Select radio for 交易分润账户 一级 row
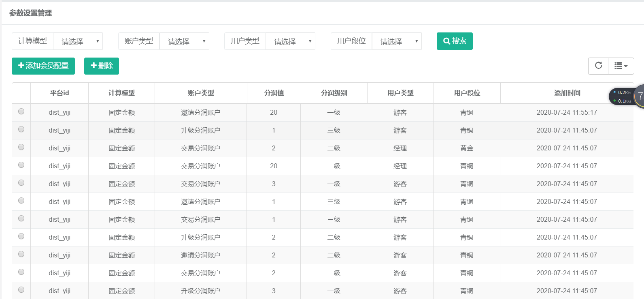This screenshot has width=644, height=302. tap(21, 183)
